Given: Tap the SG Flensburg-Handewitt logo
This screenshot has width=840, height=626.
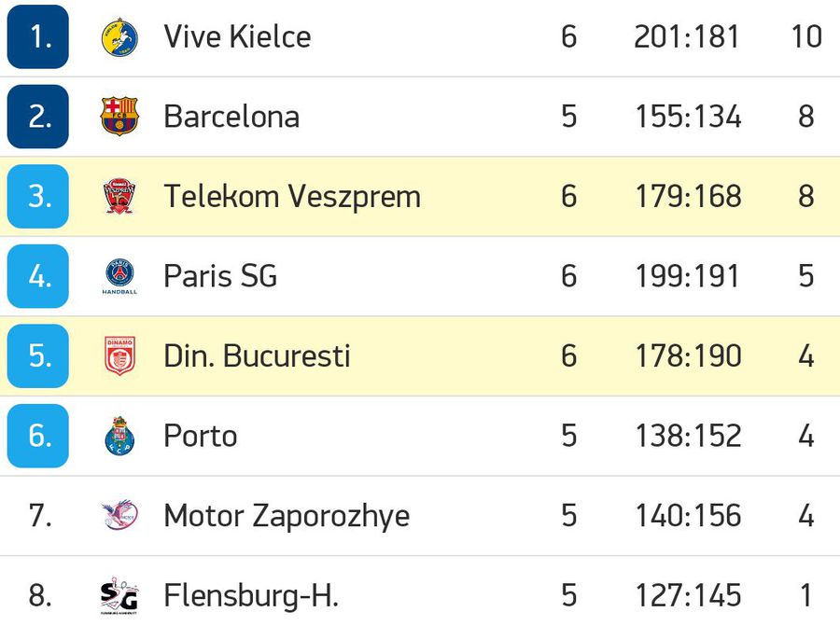Looking at the screenshot, I should click(119, 595).
